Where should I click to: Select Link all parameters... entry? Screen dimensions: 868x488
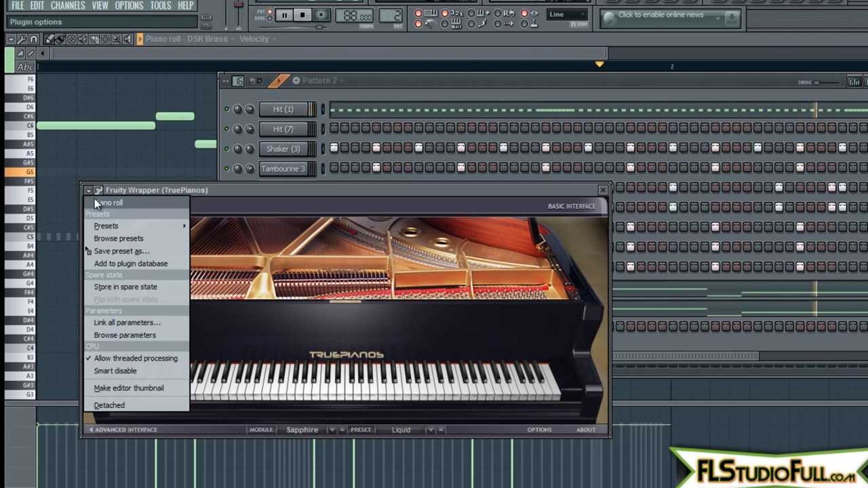coord(127,323)
